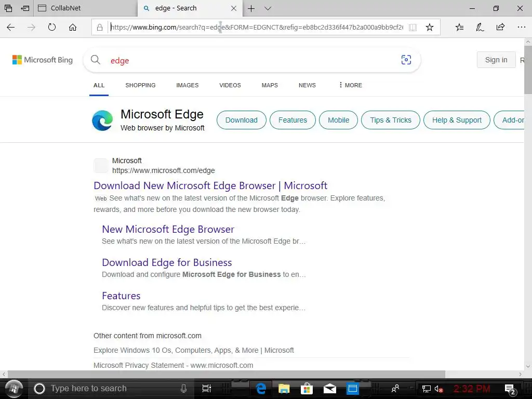Image resolution: width=532 pixels, height=399 pixels.
Task: Click the Cortana circle icon
Action: tap(39, 389)
